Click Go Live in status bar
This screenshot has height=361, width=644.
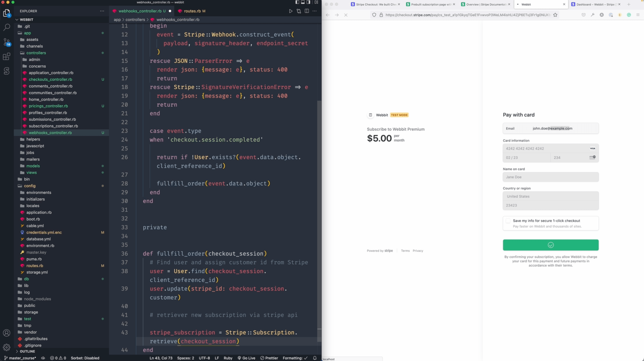(246, 358)
